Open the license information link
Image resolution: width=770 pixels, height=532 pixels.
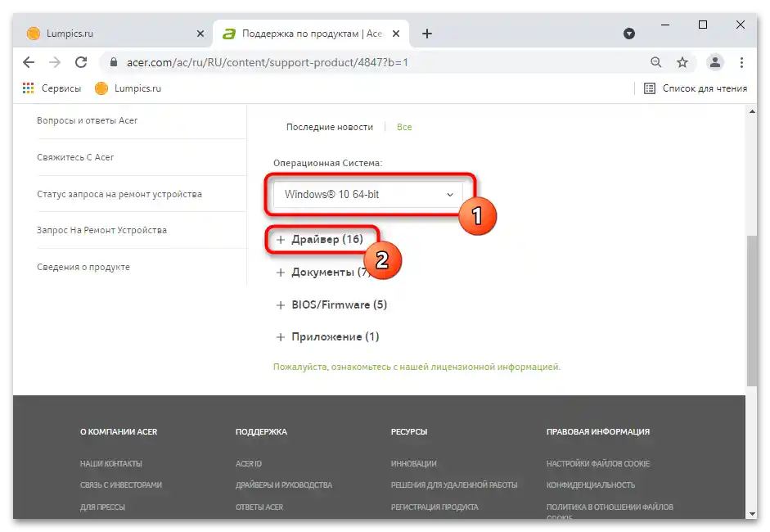(417, 367)
